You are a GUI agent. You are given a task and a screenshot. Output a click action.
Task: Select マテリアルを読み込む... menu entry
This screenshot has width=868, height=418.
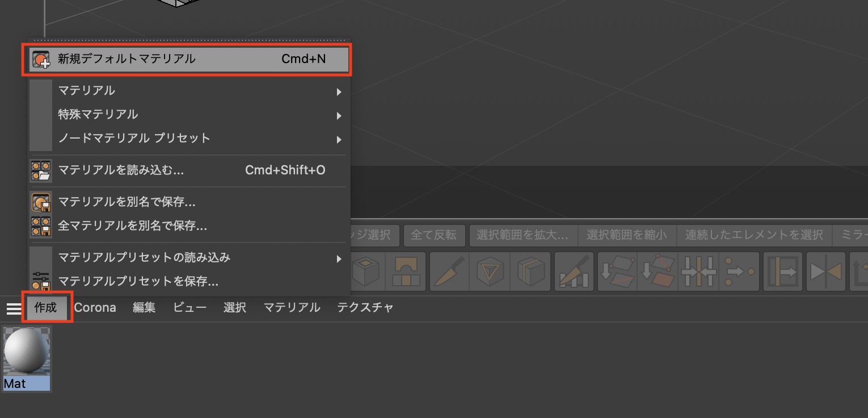(x=187, y=170)
